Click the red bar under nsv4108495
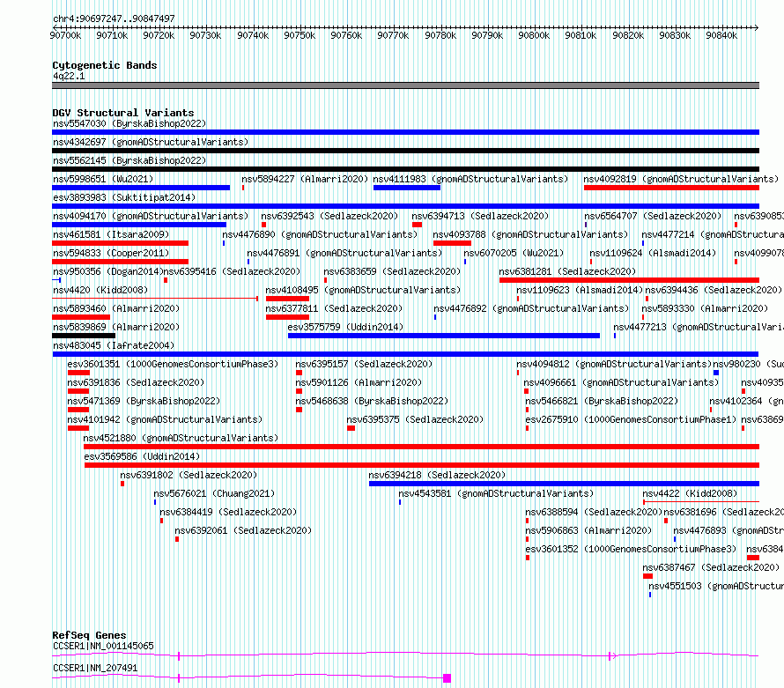784x688 pixels. click(x=287, y=299)
